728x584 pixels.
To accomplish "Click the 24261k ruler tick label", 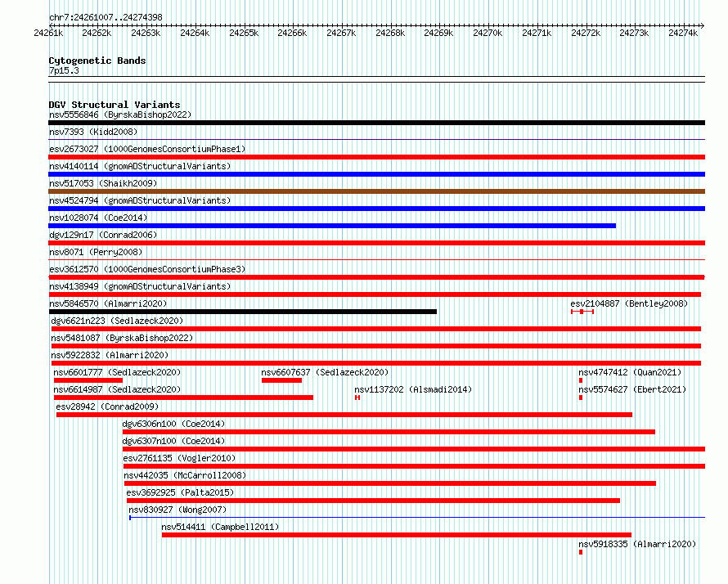I will [x=48, y=33].
